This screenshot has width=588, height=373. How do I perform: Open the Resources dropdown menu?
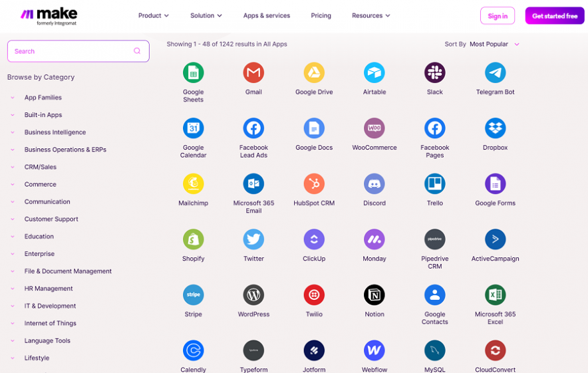click(371, 15)
